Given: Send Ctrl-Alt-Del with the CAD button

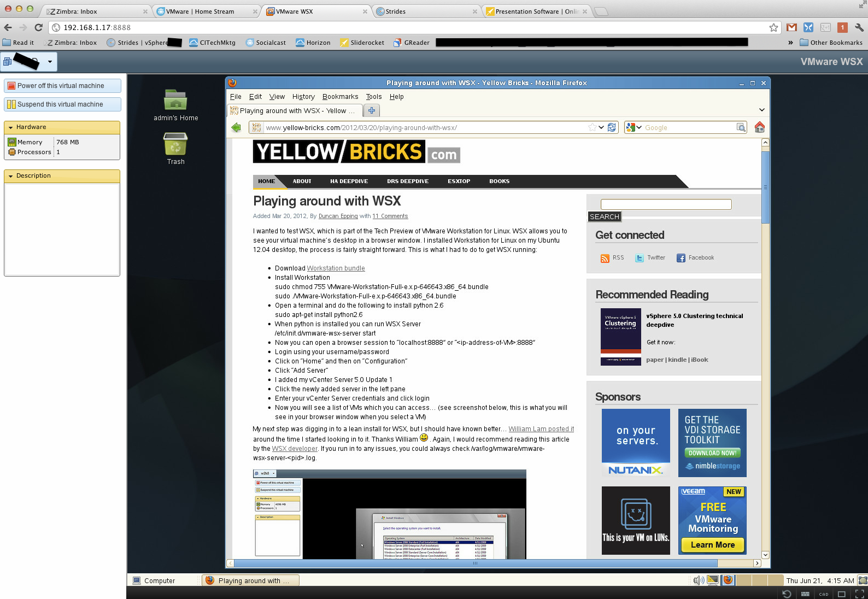Looking at the screenshot, I should pos(824,594).
